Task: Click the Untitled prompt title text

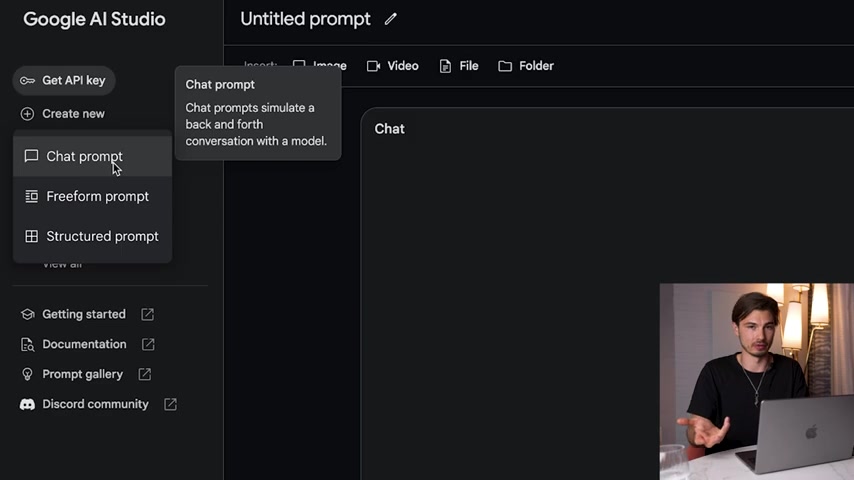Action: pyautogui.click(x=305, y=19)
